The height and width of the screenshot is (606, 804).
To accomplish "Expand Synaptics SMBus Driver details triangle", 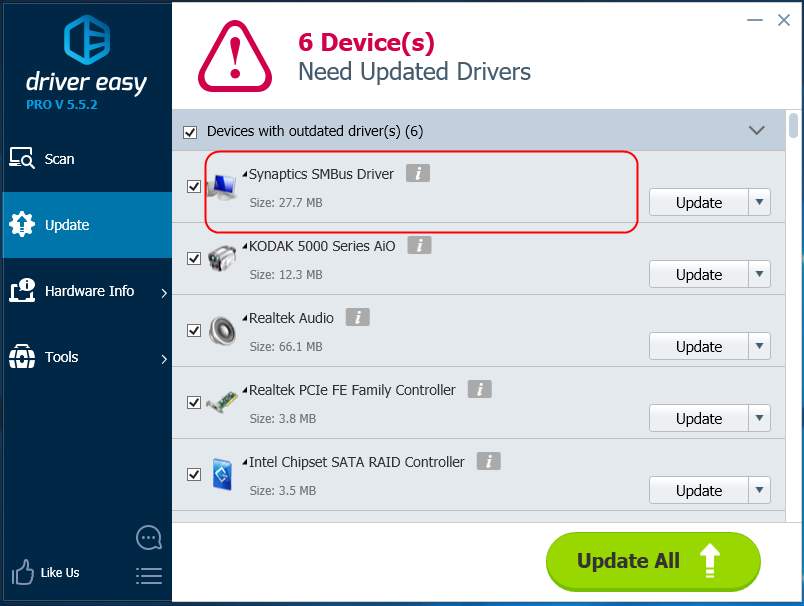I will coord(245,174).
